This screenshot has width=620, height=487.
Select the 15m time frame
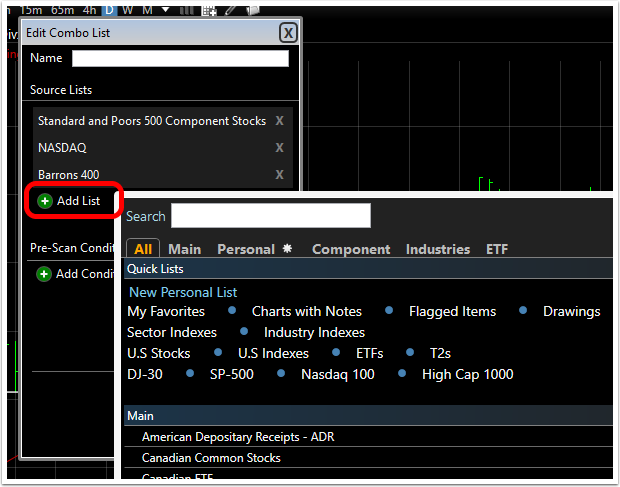31,10
